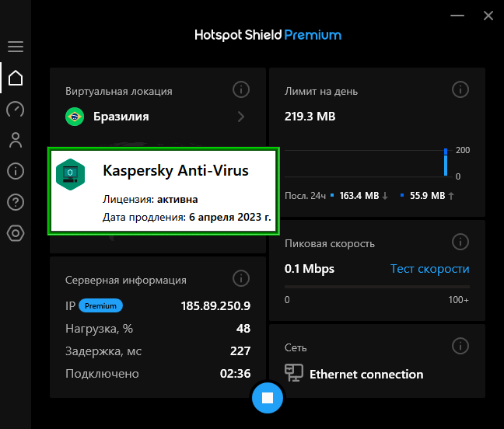Click the Premium badge next to IP
This screenshot has width=504, height=429.
(x=100, y=305)
